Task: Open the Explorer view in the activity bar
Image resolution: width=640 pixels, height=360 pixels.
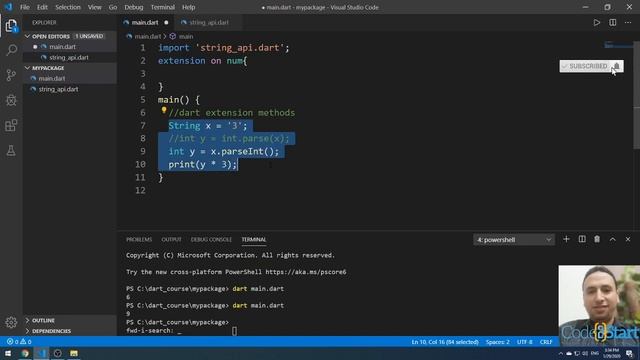Action: (x=11, y=26)
